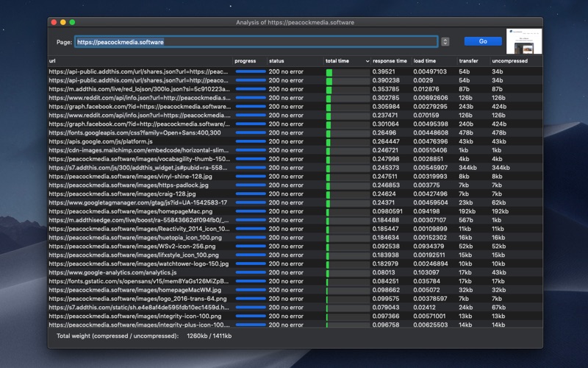Select the m.addthis.com red_lojson row
This screenshot has height=368, width=588.
(x=295, y=89)
